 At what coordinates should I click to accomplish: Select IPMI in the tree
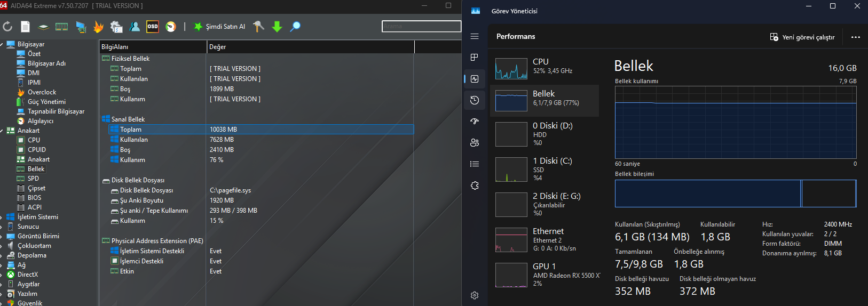click(x=34, y=83)
